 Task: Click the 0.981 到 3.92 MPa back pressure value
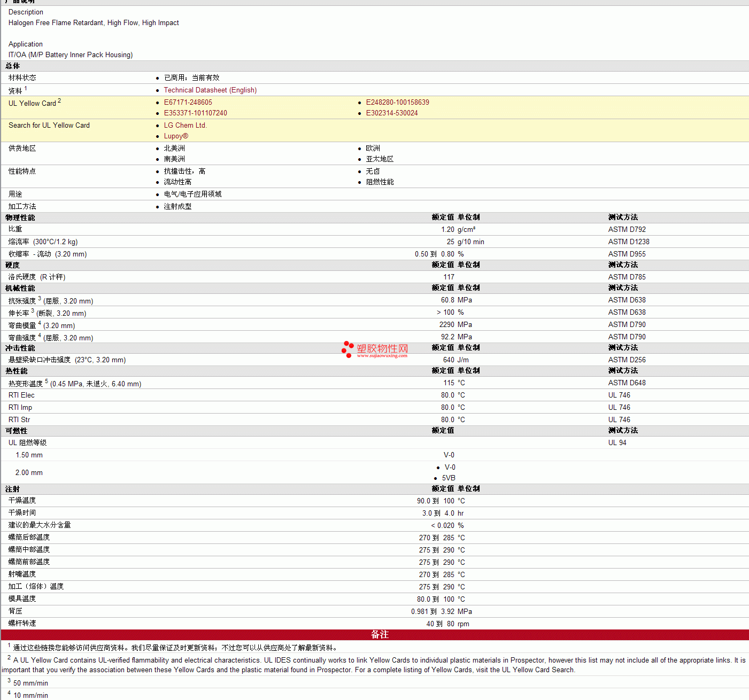[x=442, y=612]
